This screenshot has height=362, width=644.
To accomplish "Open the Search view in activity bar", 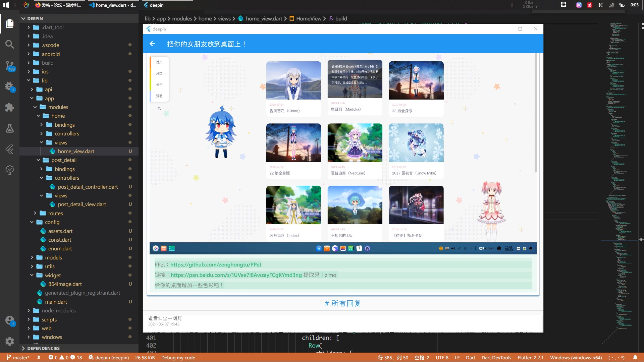I will [x=10, y=44].
